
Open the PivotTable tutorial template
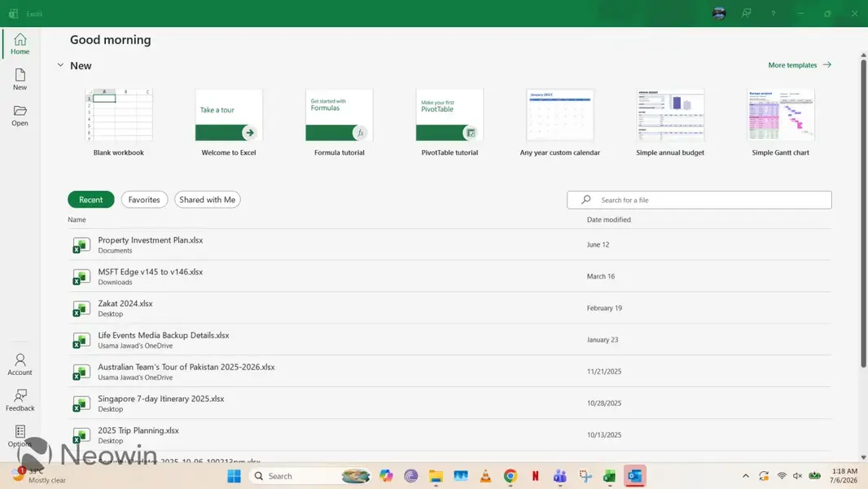click(x=449, y=122)
